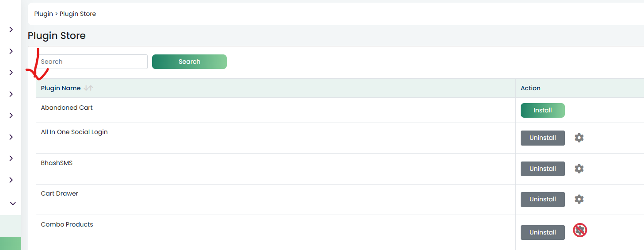Image resolution: width=644 pixels, height=250 pixels.
Task: Go to Plugin breadcrumb link
Action: click(44, 14)
